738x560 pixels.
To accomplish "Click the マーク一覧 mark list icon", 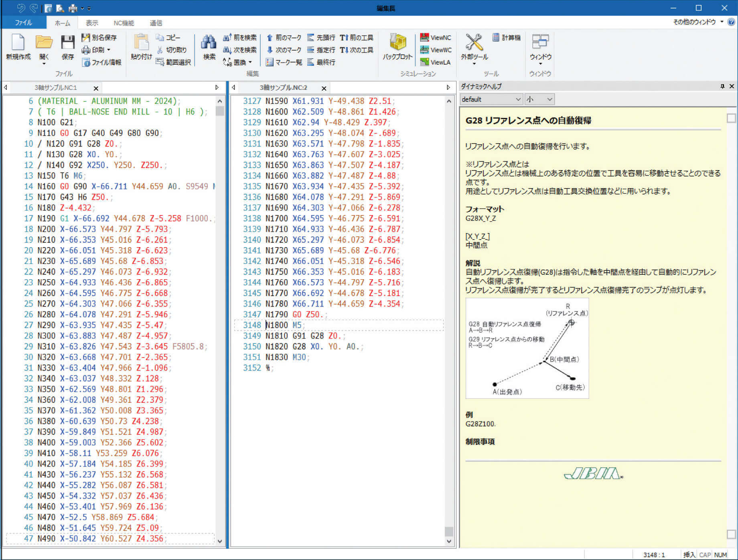I will (284, 62).
